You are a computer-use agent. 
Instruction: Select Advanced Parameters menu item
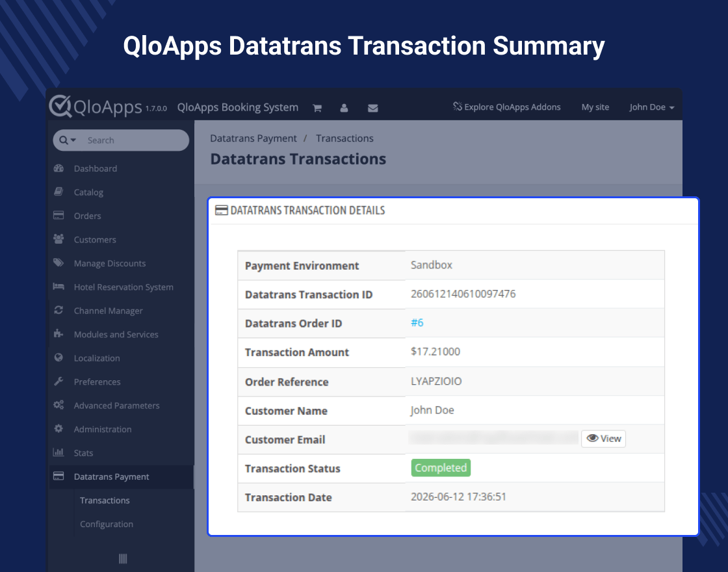click(x=116, y=406)
